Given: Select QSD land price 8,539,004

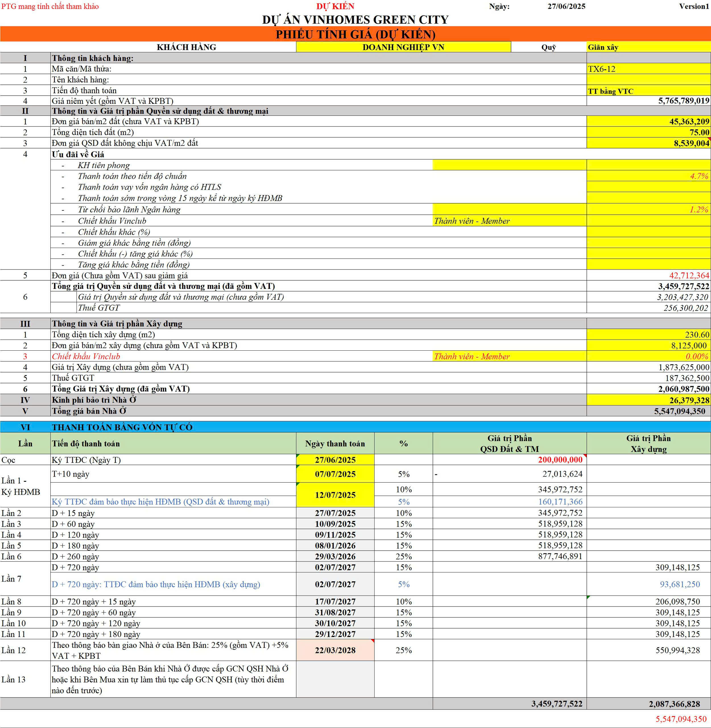Looking at the screenshot, I should point(649,143).
